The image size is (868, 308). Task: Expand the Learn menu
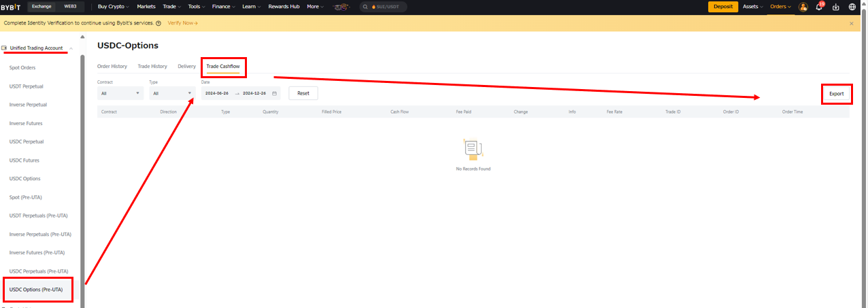(x=251, y=7)
